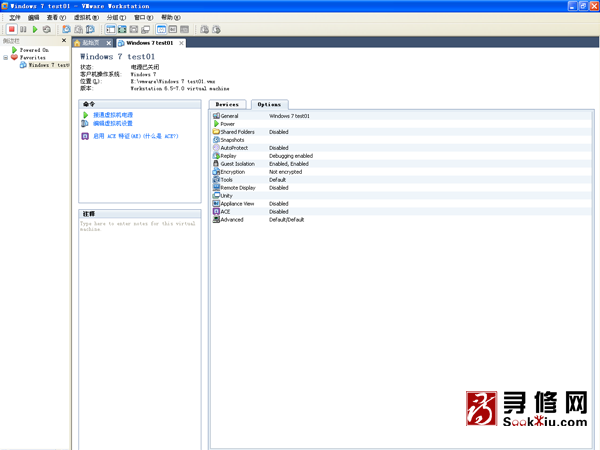Close the Windows 7 test01 tab
600x450 pixels.
pyautogui.click(x=181, y=43)
